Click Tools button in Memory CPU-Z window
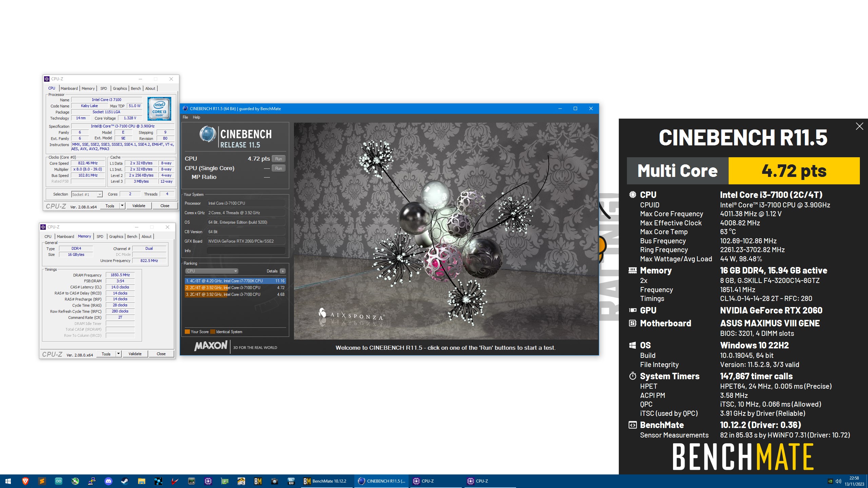868x488 pixels. click(106, 354)
